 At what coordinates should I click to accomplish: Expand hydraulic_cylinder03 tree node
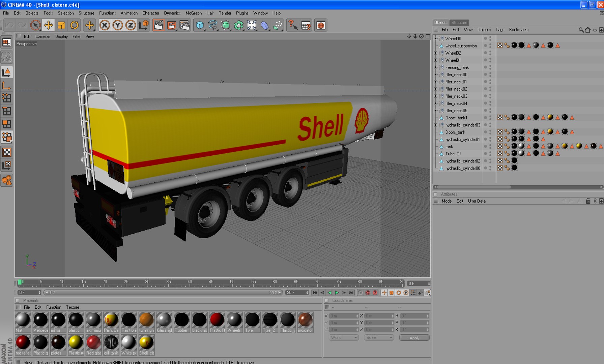[x=436, y=125]
